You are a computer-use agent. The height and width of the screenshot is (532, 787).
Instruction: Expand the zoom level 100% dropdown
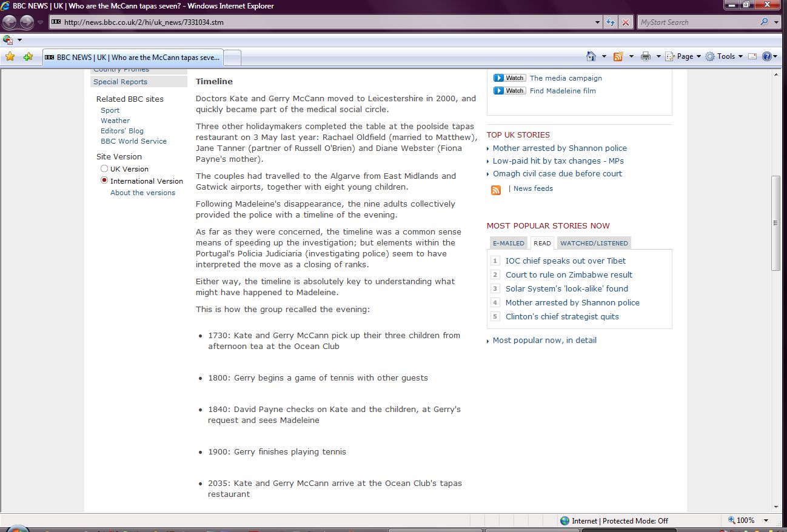pyautogui.click(x=766, y=520)
